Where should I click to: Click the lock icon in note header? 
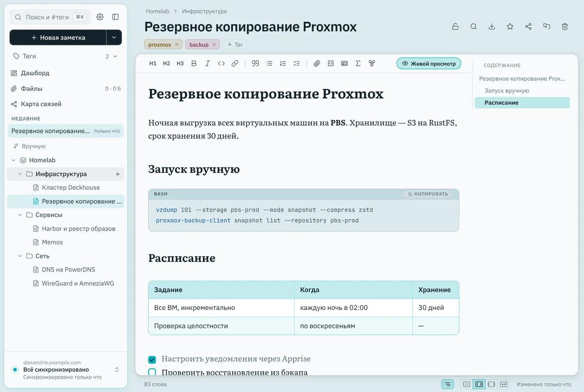[455, 27]
